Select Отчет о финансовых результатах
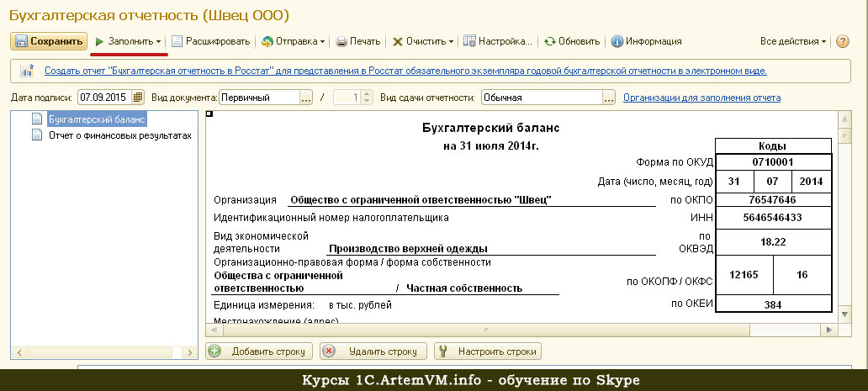 (120, 135)
